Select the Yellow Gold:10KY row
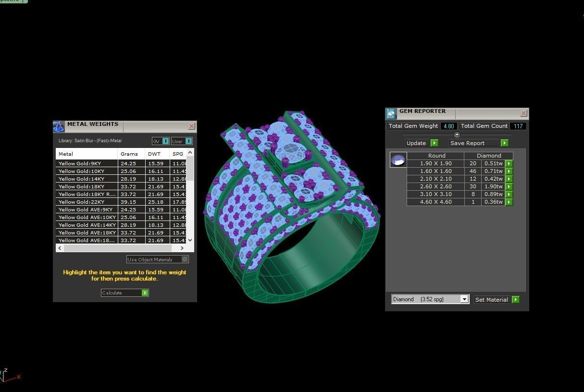This screenshot has height=392, width=584. point(121,171)
